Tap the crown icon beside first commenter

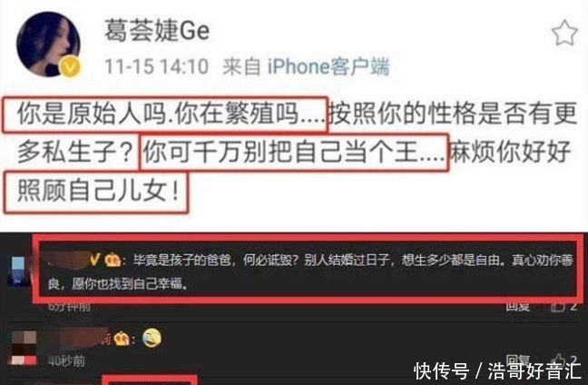click(x=112, y=260)
